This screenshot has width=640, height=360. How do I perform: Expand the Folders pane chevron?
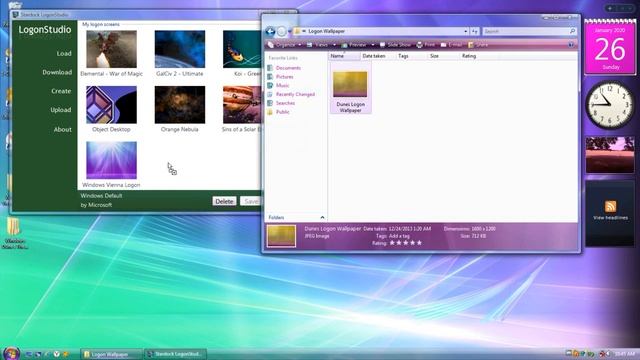point(322,218)
